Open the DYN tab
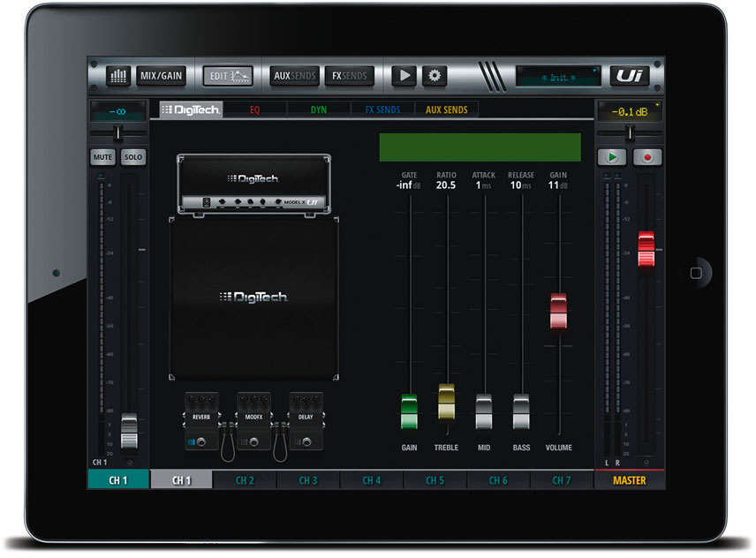Screen dimensions: 756x558 click(x=318, y=110)
